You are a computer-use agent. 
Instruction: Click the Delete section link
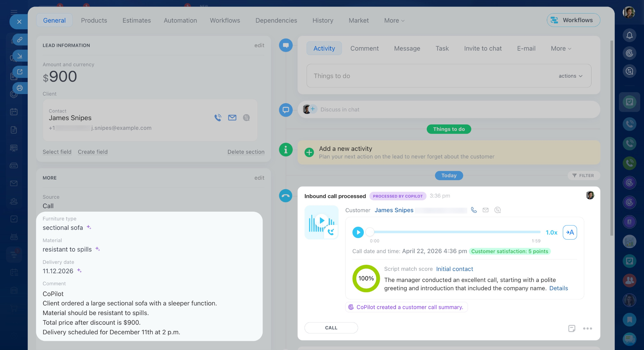point(246,152)
